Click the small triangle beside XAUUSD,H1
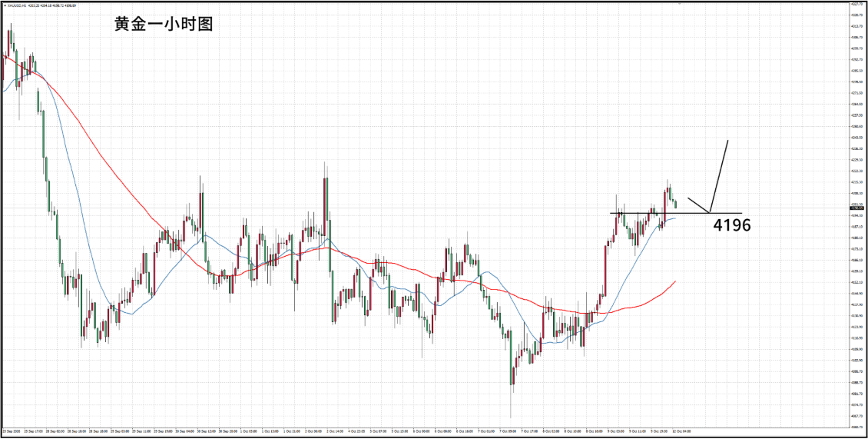Viewport: 868px width, 439px height. 5,5
